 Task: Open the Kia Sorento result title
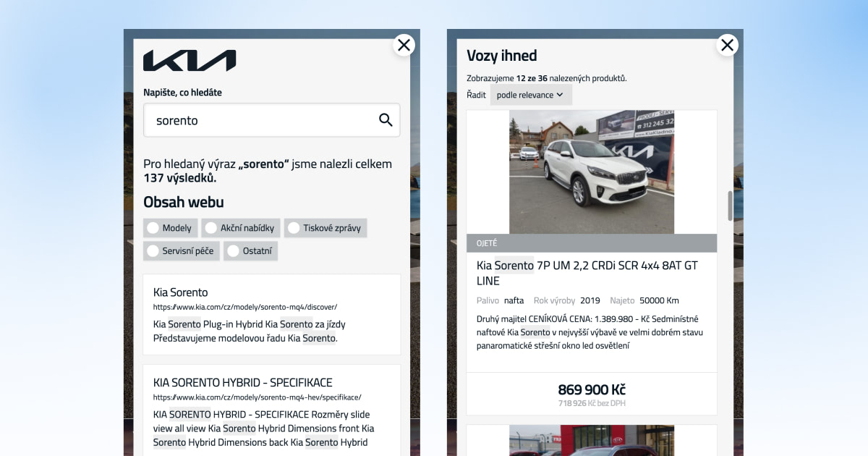tap(180, 292)
